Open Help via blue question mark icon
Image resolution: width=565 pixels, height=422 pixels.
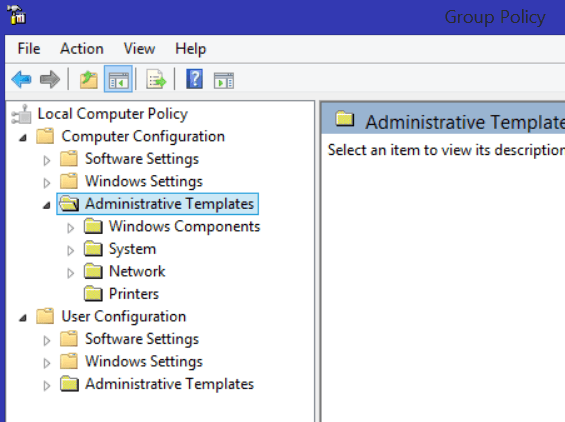pyautogui.click(x=195, y=79)
